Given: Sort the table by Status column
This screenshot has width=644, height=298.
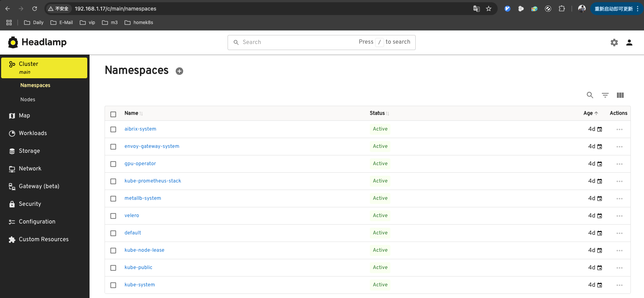Looking at the screenshot, I should 377,113.
